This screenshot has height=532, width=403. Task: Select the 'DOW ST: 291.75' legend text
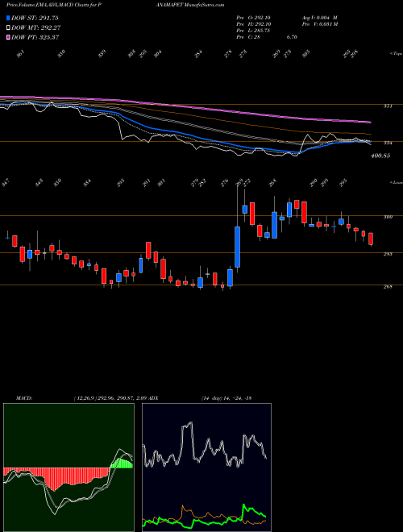point(35,18)
